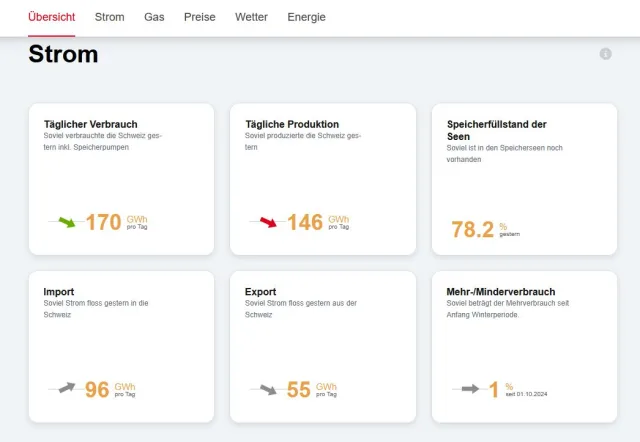640x442 pixels.
Task: Click the grey upward arrow in Import card
Action: (67, 388)
